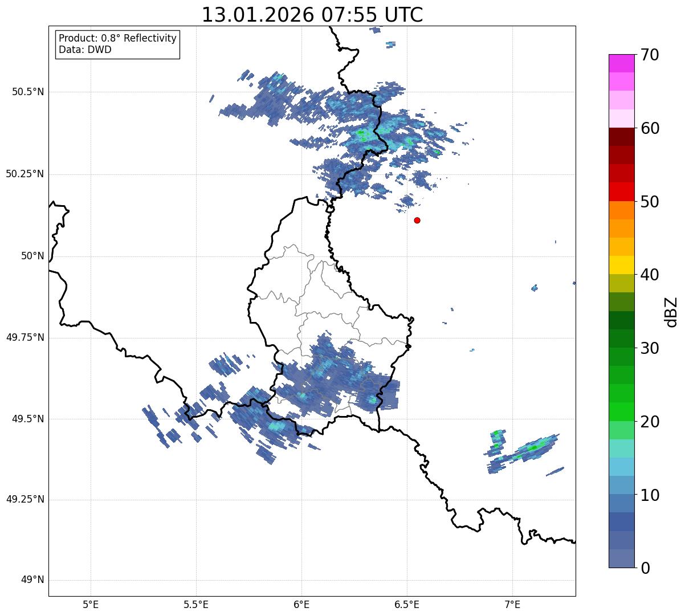Click the bright green swatch just above 20 dBZ

[x=621, y=412]
